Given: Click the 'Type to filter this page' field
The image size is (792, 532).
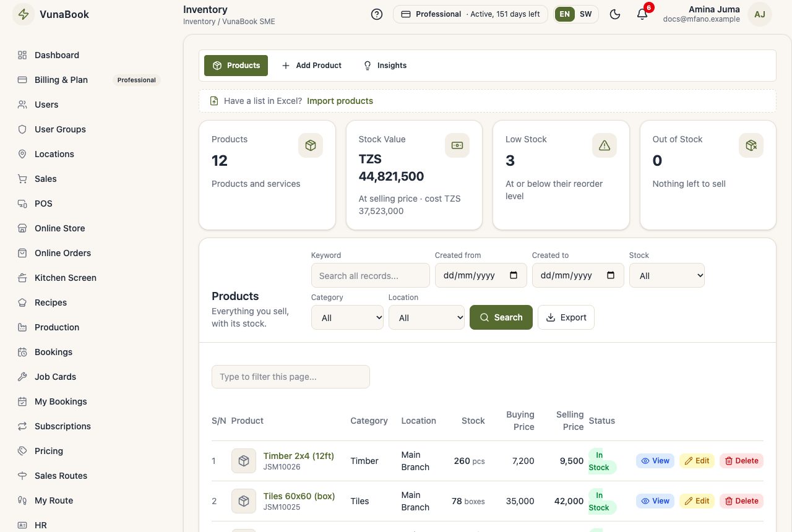Looking at the screenshot, I should point(291,377).
